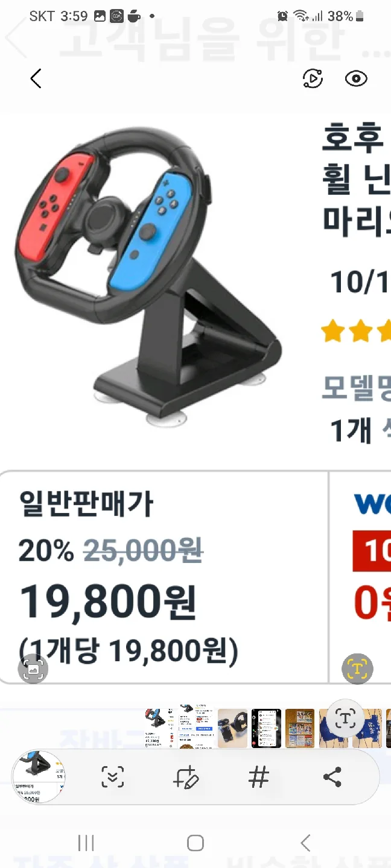Open the remaster/motion play icon
Viewport: 391px width, 868px height.
pos(313,78)
